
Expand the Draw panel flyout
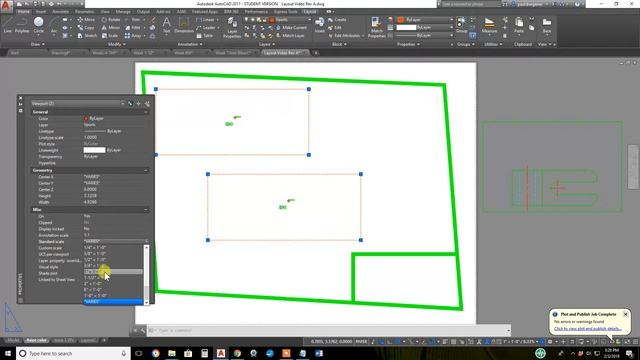(x=38, y=44)
